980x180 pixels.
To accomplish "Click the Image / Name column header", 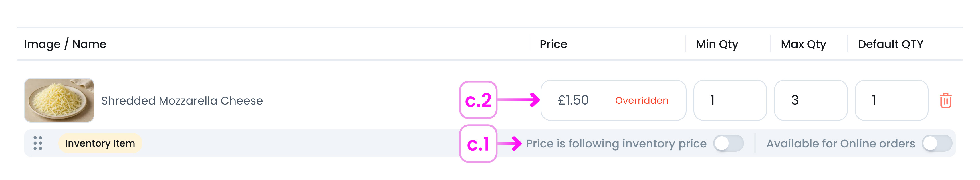I will pyautogui.click(x=64, y=44).
